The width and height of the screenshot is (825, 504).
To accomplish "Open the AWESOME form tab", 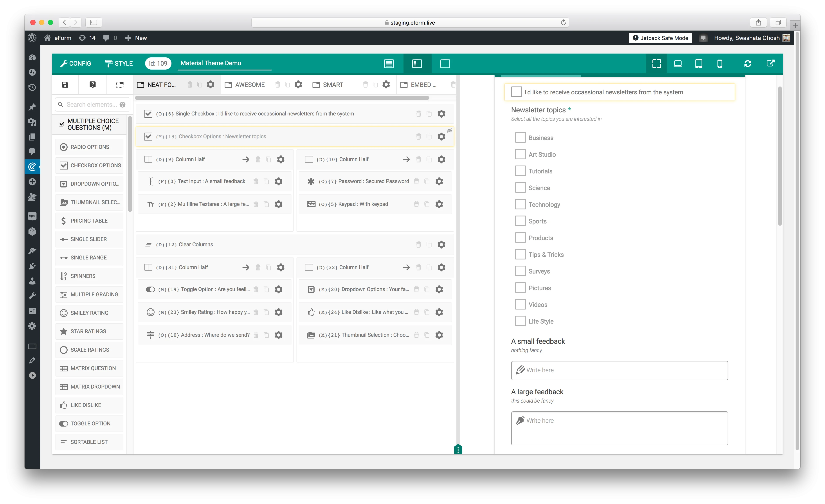I will pos(250,85).
